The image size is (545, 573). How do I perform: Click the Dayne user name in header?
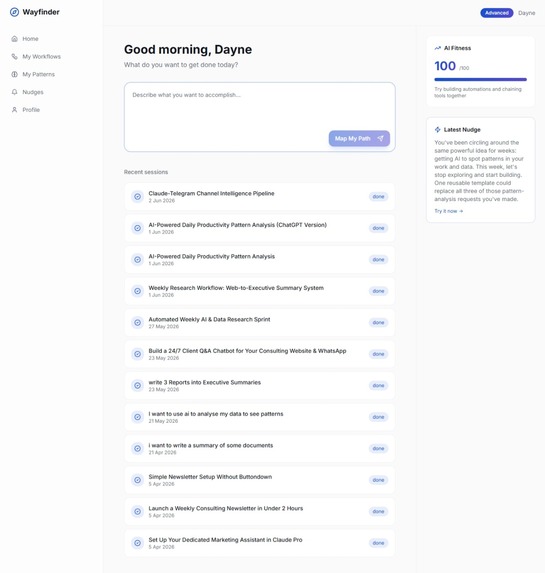[526, 13]
